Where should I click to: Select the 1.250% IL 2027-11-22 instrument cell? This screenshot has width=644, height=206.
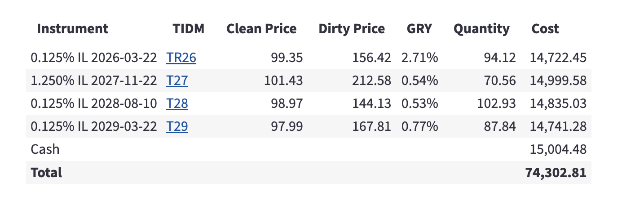click(x=93, y=81)
